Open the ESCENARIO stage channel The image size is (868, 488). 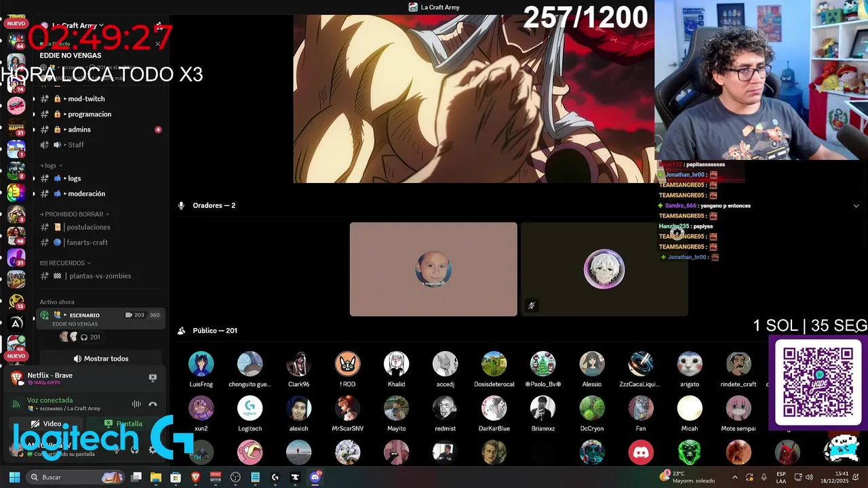coord(100,319)
